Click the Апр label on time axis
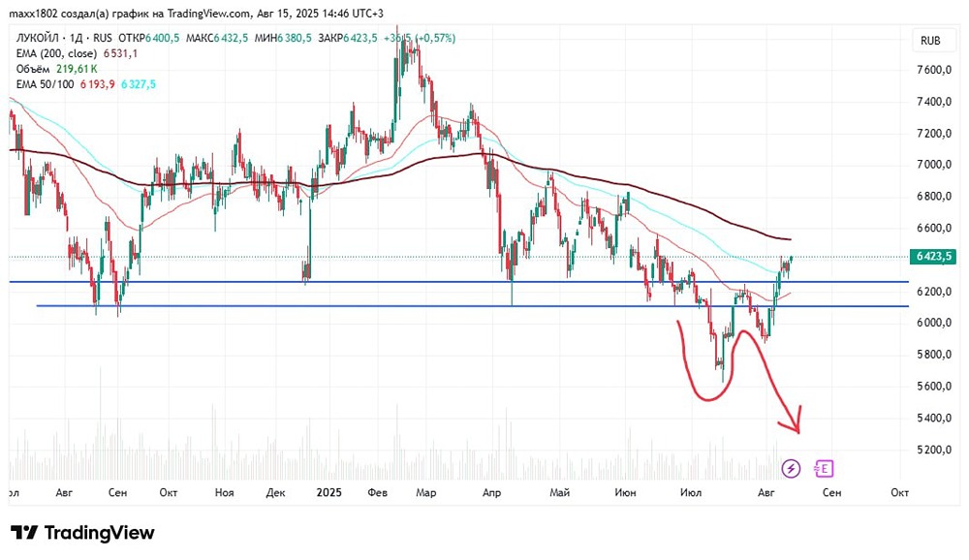 pos(491,492)
